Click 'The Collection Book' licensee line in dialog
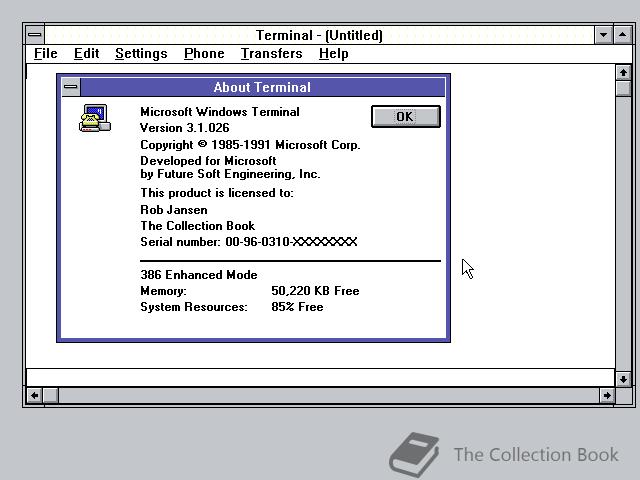 [198, 226]
